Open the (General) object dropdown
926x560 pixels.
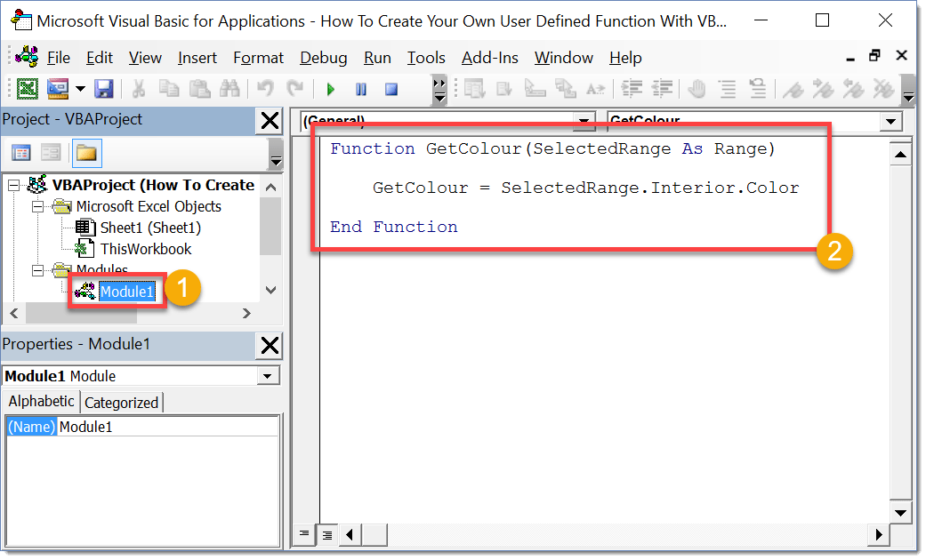(584, 122)
